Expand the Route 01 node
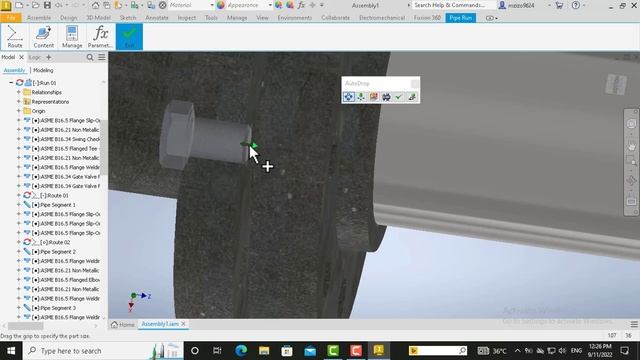Screen dimensions: 640x360 pos(18,196)
